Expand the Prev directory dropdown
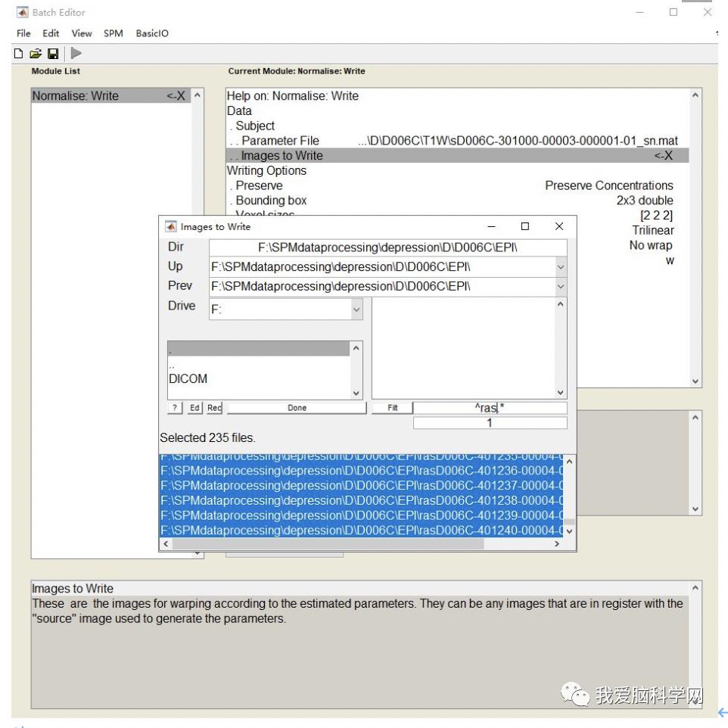Image resolution: width=728 pixels, height=728 pixels. [x=561, y=287]
